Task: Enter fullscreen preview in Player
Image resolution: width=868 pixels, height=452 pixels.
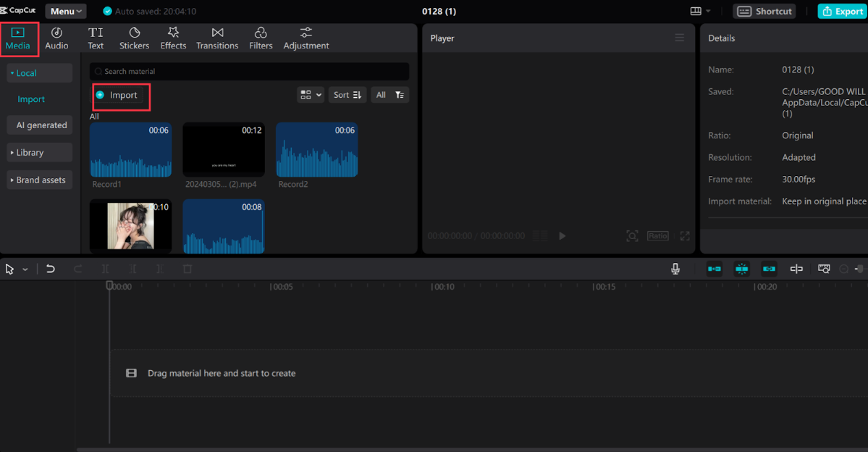Action: tap(685, 236)
